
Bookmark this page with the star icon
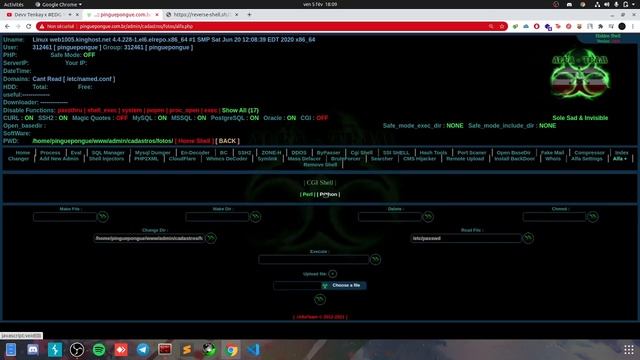[x=502, y=27]
